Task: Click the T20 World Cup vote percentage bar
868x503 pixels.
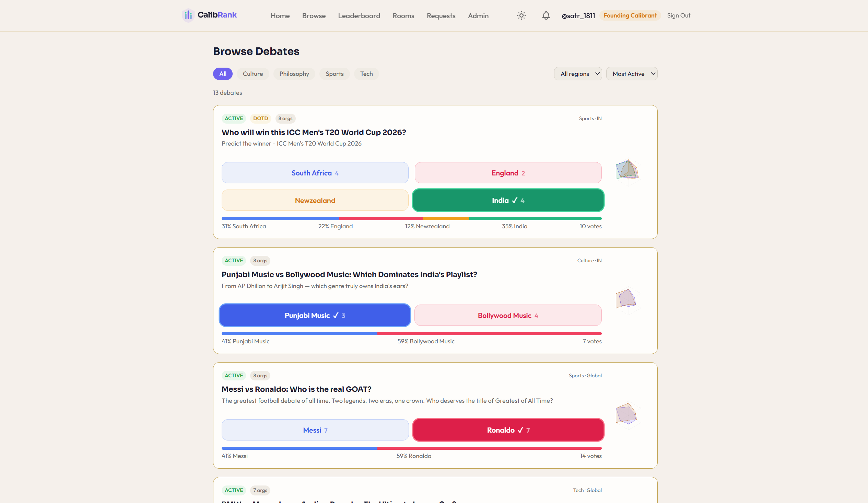Action: [411, 219]
